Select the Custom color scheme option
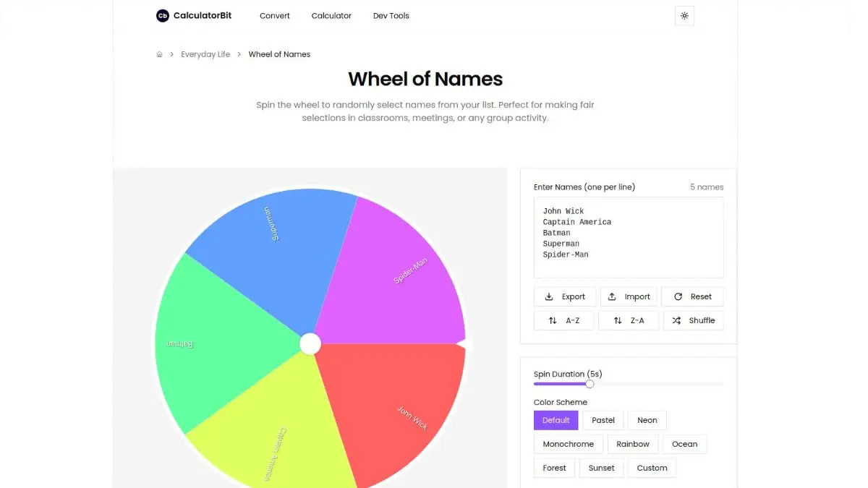This screenshot has width=868, height=488. point(652,468)
